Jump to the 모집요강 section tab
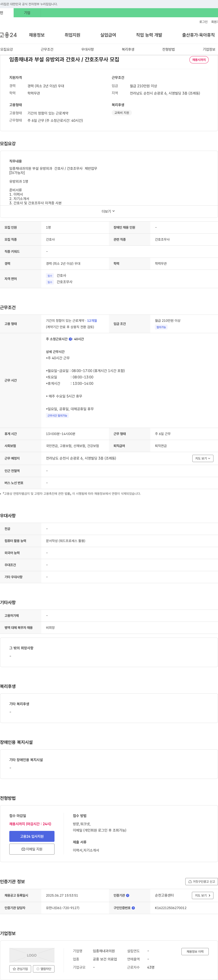The height and width of the screenshot is (980, 218). click(x=6, y=50)
